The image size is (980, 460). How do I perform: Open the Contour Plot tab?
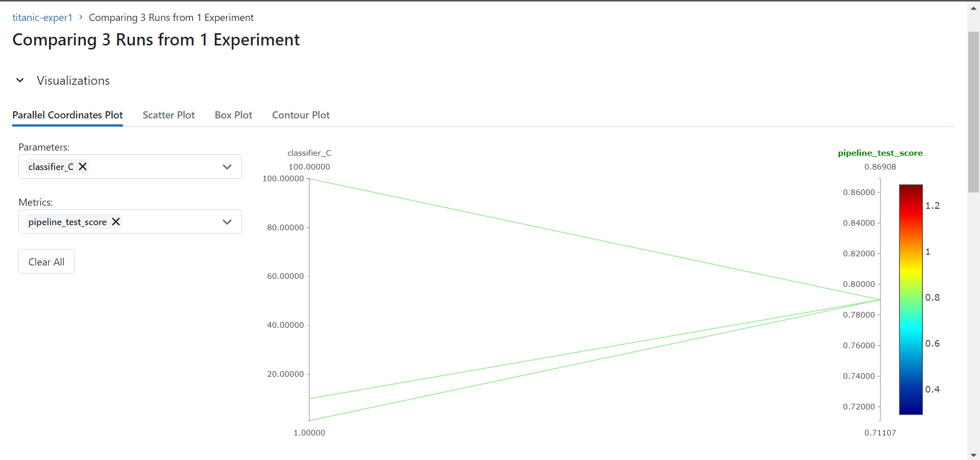pyautogui.click(x=301, y=115)
